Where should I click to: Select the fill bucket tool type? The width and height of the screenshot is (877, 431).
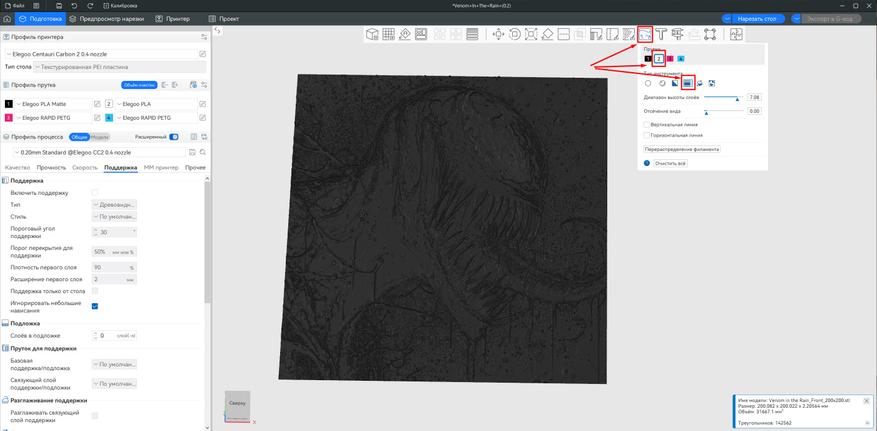click(700, 83)
